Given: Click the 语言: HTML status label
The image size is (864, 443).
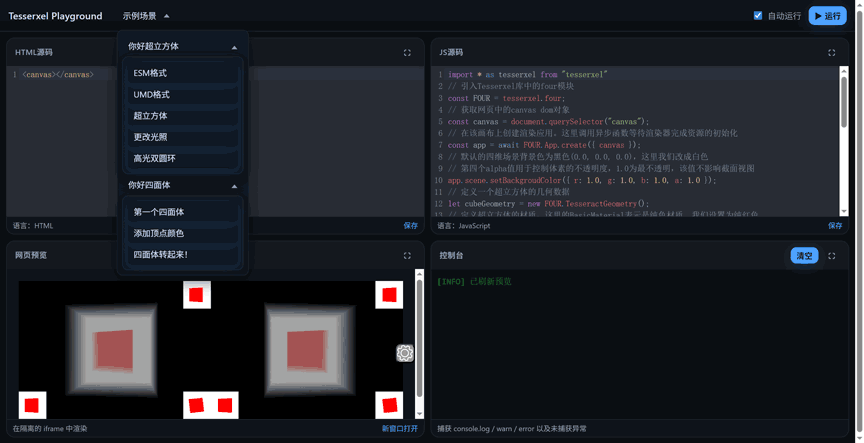Looking at the screenshot, I should tap(33, 225).
